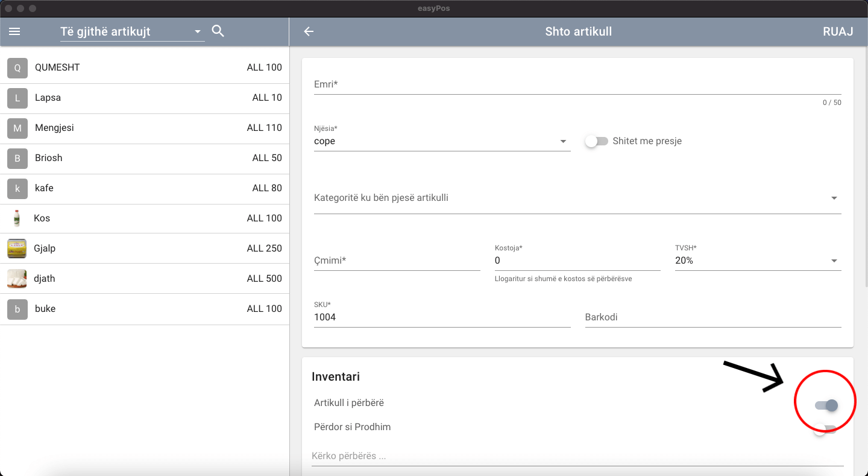Click the djath product image icon

point(17,279)
